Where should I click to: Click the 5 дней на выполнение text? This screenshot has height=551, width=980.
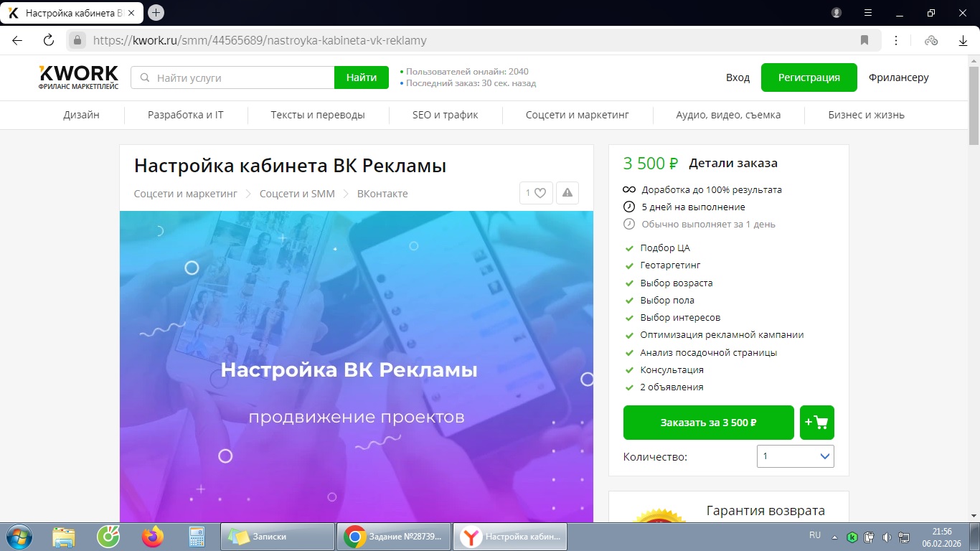(x=694, y=207)
